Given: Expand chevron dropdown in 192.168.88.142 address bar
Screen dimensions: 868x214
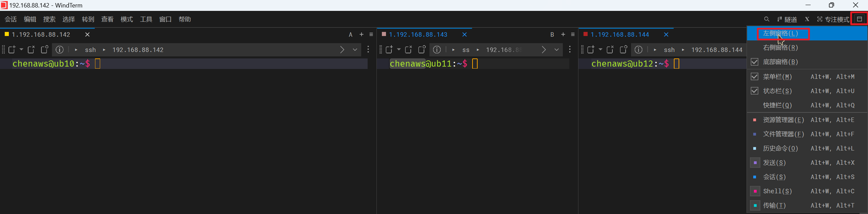Looking at the screenshot, I should 355,50.
